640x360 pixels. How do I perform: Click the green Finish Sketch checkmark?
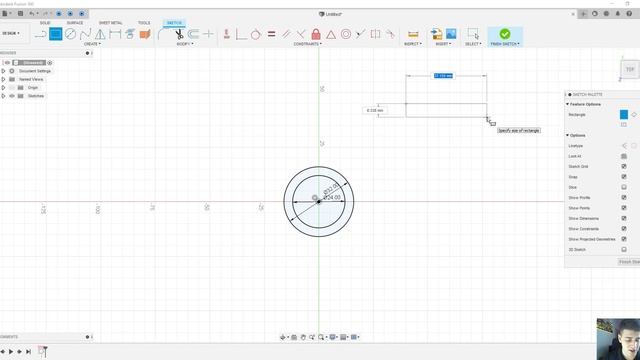(505, 34)
